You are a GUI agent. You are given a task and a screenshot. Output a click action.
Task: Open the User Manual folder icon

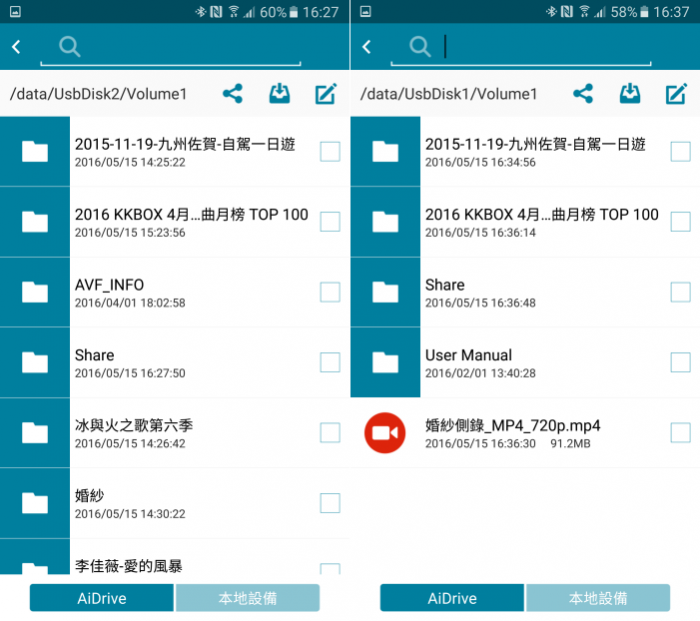point(385,362)
